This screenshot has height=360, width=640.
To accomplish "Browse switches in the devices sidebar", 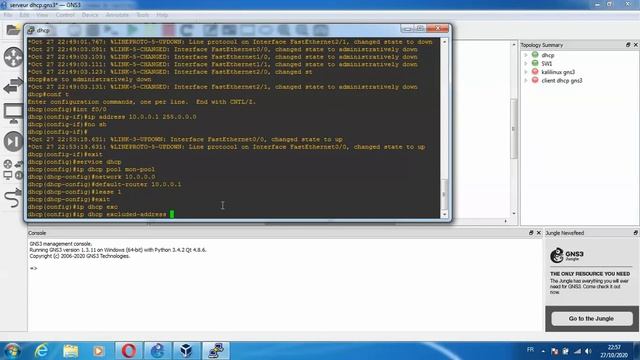I will point(13,85).
